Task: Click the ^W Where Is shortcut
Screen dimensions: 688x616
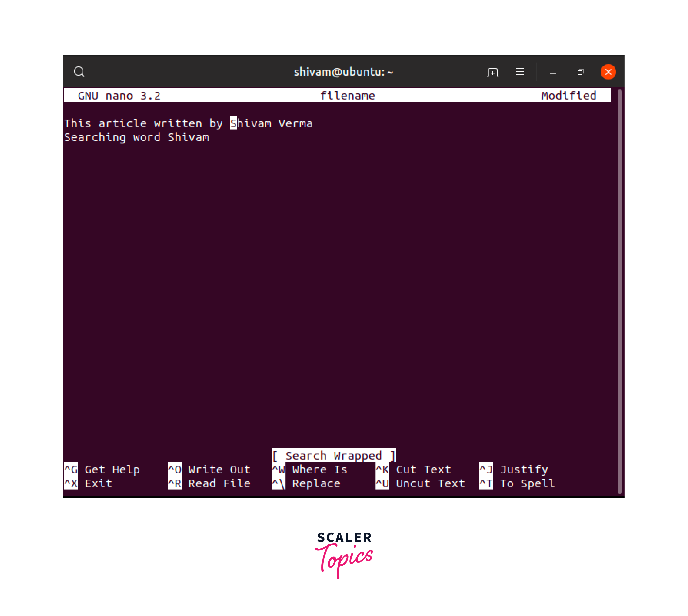Action: pyautogui.click(x=310, y=469)
